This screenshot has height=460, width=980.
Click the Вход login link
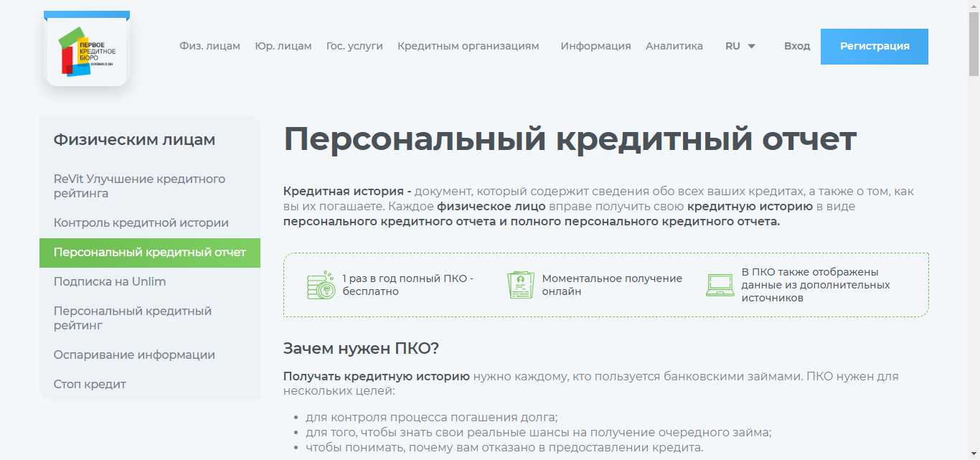click(797, 46)
